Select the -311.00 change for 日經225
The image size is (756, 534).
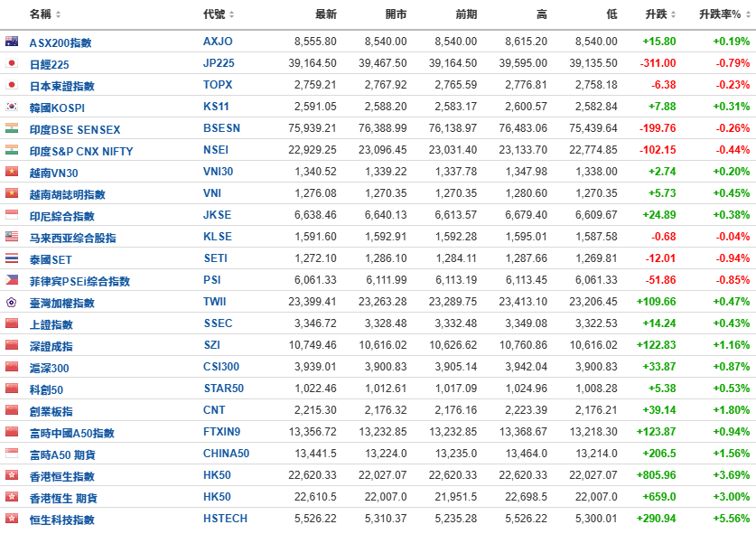click(x=658, y=63)
